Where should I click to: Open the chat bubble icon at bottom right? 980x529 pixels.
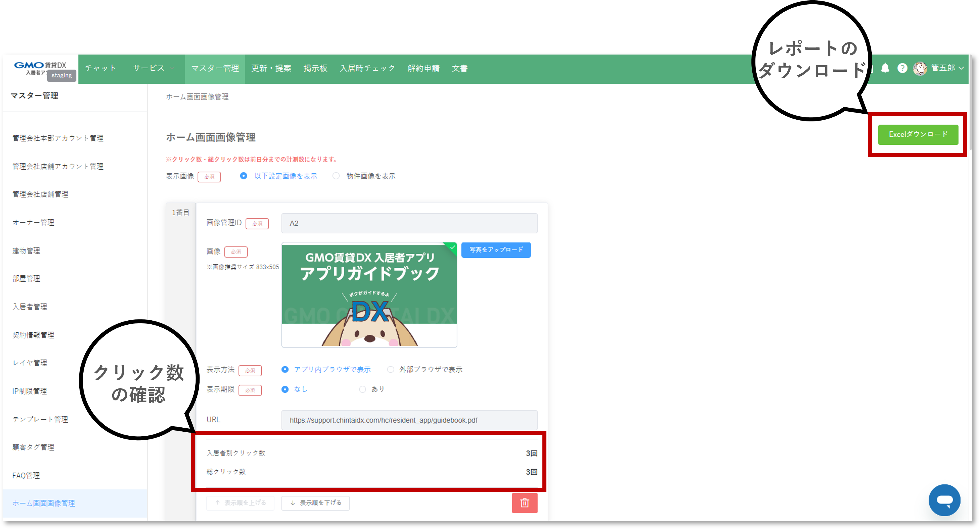pyautogui.click(x=945, y=500)
